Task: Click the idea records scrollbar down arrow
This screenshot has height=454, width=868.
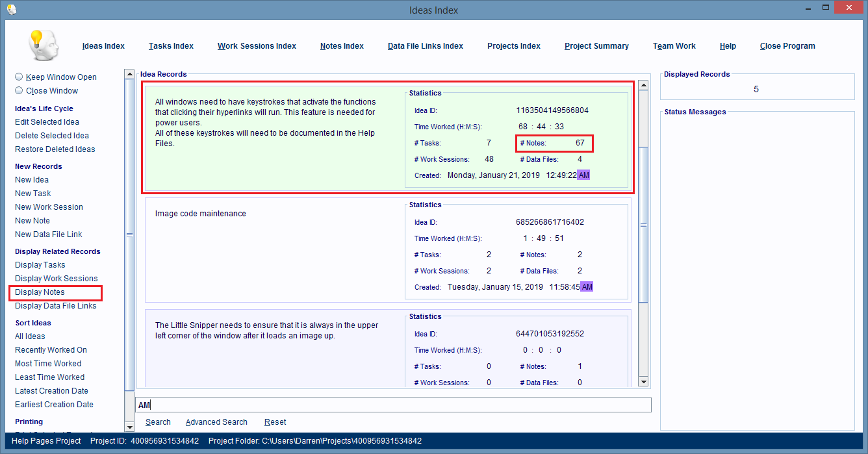Action: pyautogui.click(x=643, y=382)
